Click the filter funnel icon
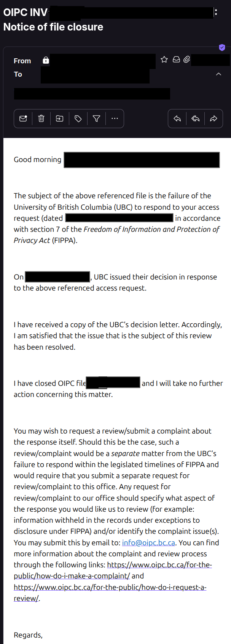 pos(96,119)
